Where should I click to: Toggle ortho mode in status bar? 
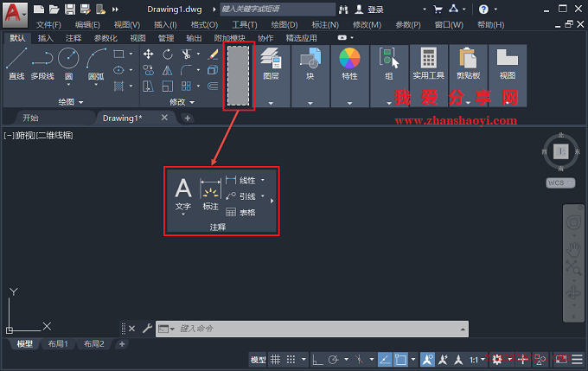[x=317, y=360]
